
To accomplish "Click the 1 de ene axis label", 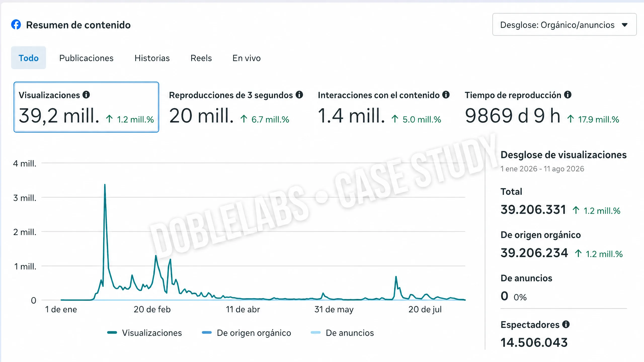I will (61, 309).
